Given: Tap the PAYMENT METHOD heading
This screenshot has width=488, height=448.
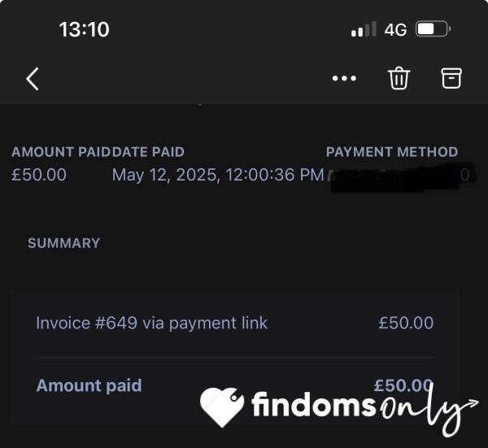Looking at the screenshot, I should point(392,152).
